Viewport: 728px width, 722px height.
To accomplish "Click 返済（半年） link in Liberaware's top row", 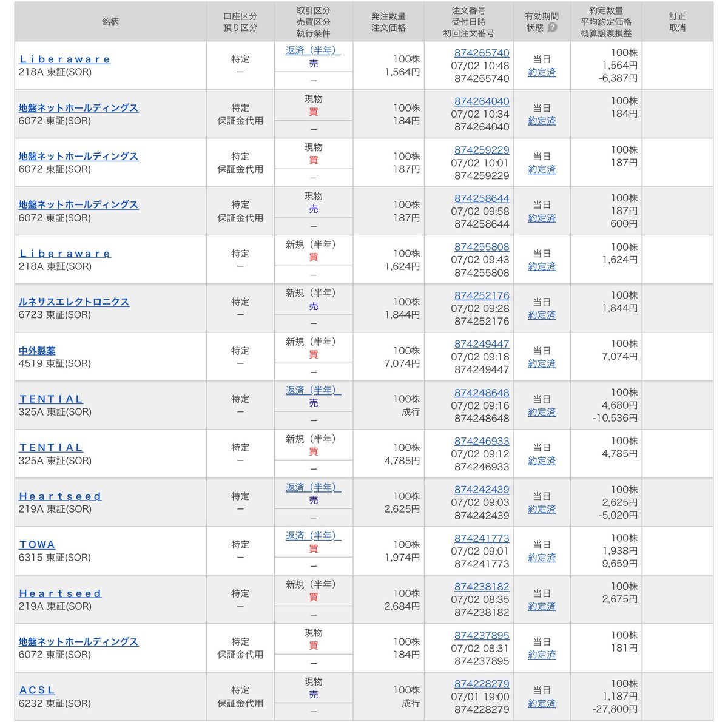I will pyautogui.click(x=313, y=50).
